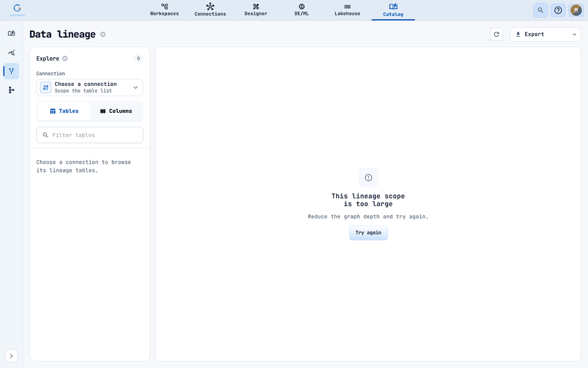Open the search icon button
588x368 pixels.
(540, 10)
